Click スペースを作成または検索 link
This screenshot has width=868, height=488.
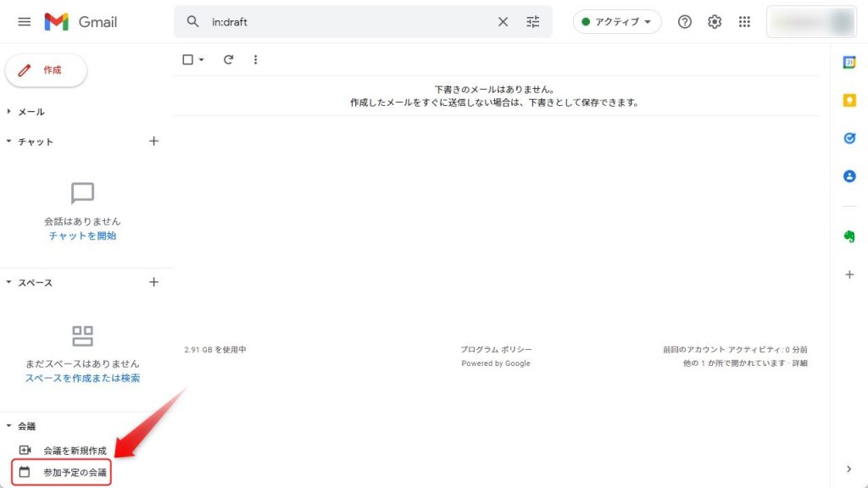[82, 378]
